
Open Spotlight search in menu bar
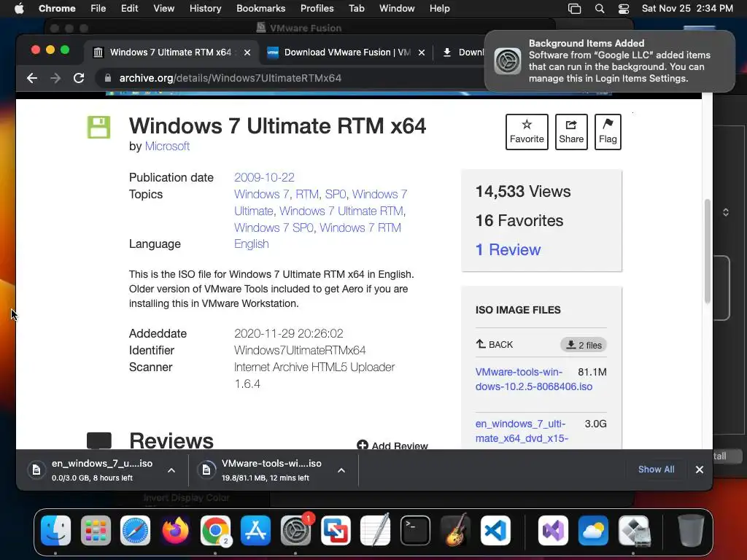pyautogui.click(x=600, y=9)
